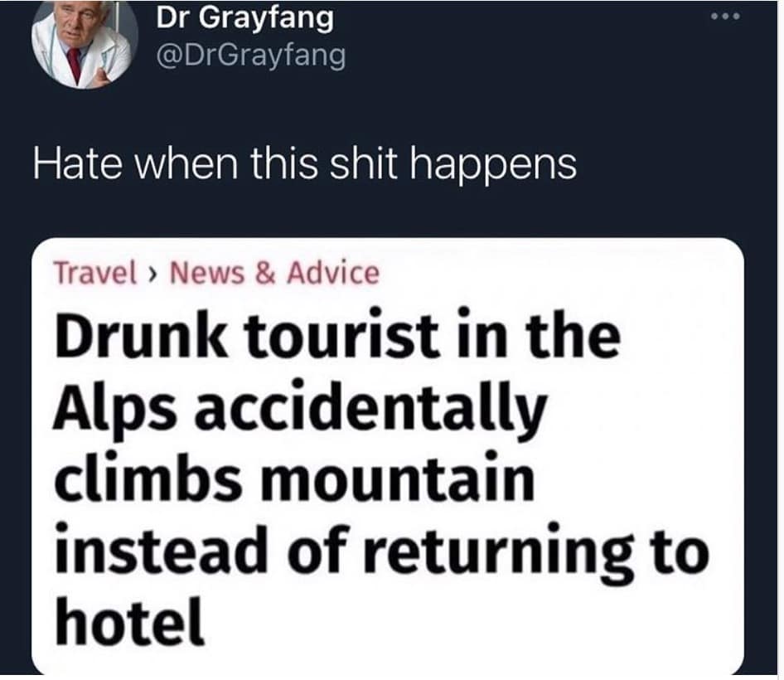Click 'hotel' at the headline end
This screenshot has height=680, width=784.
[x=129, y=619]
